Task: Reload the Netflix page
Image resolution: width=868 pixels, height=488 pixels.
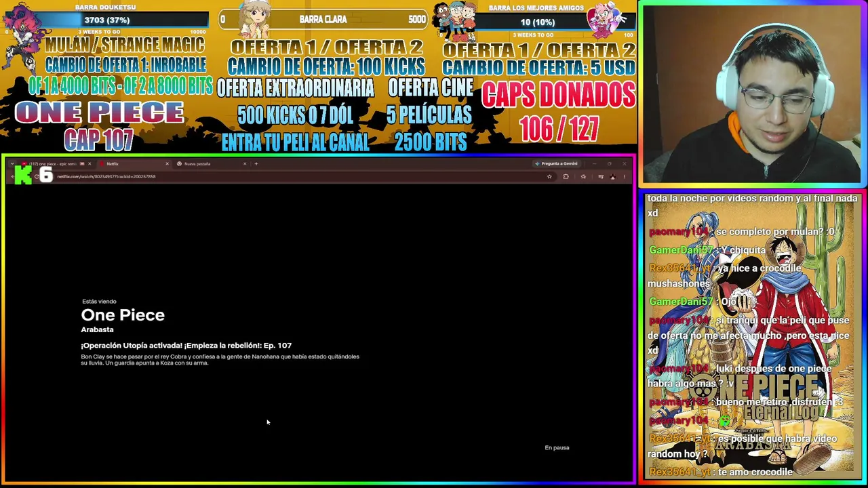Action: (x=37, y=177)
